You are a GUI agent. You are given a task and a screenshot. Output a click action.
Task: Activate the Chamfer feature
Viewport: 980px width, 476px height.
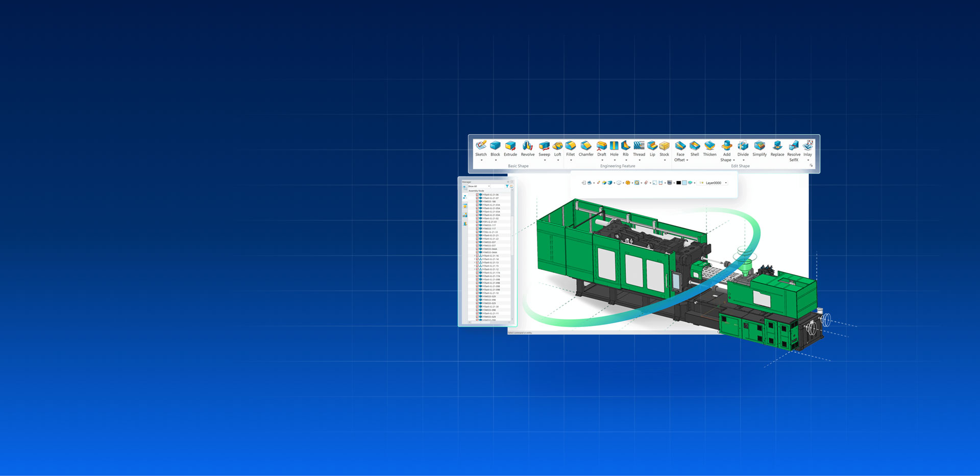(585, 148)
